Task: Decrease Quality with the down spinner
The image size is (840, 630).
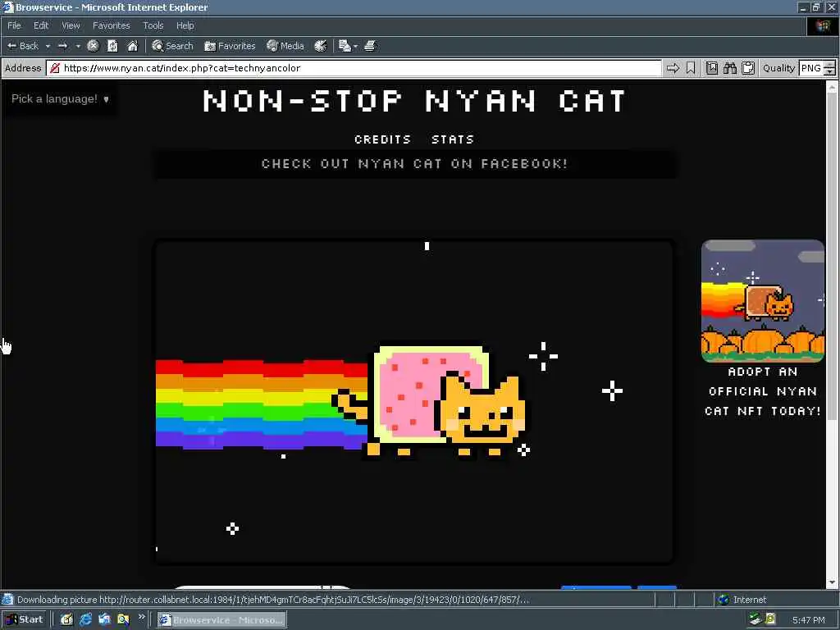Action: (829, 72)
